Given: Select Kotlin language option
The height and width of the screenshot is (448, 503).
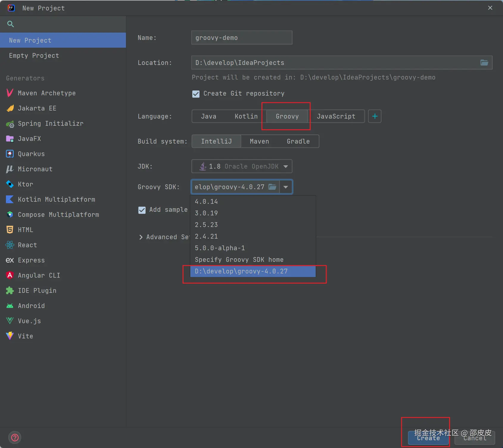Looking at the screenshot, I should (x=246, y=116).
